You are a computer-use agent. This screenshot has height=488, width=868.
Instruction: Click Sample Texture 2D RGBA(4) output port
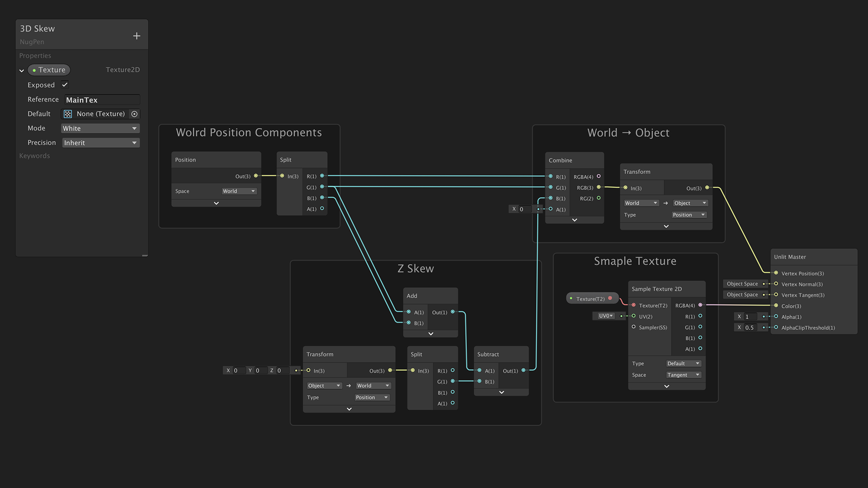pos(700,305)
